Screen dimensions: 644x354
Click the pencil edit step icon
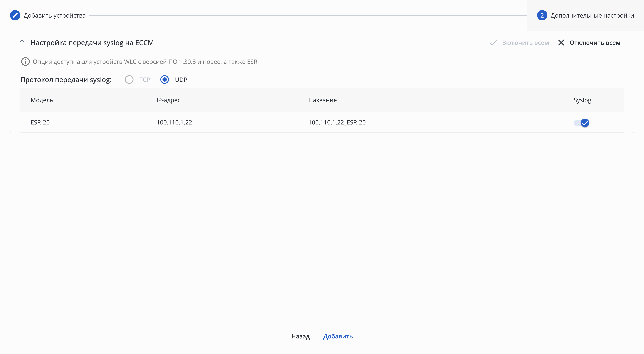coord(15,15)
